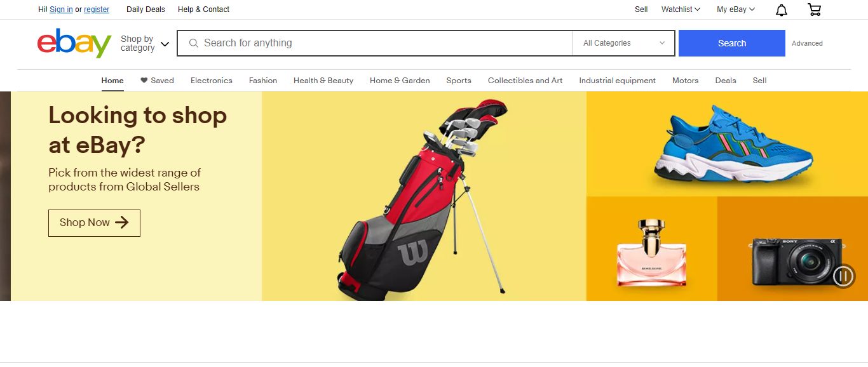Open the Motors category
The width and height of the screenshot is (868, 367).
[686, 81]
